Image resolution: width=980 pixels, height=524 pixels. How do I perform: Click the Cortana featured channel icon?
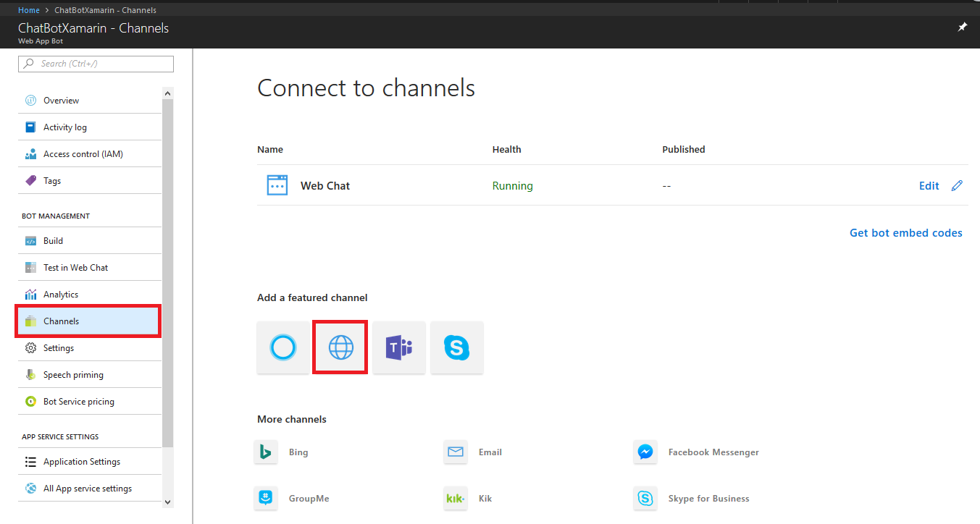pyautogui.click(x=283, y=347)
